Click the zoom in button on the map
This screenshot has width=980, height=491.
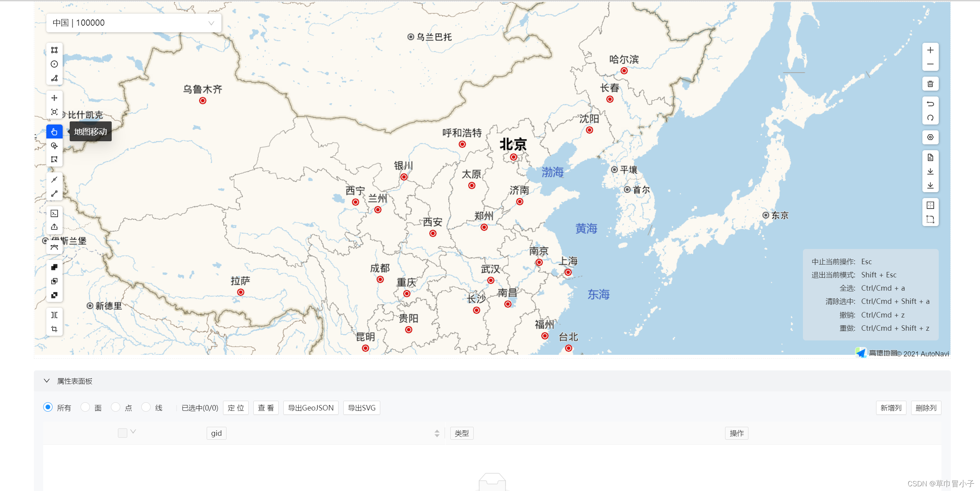(x=930, y=50)
